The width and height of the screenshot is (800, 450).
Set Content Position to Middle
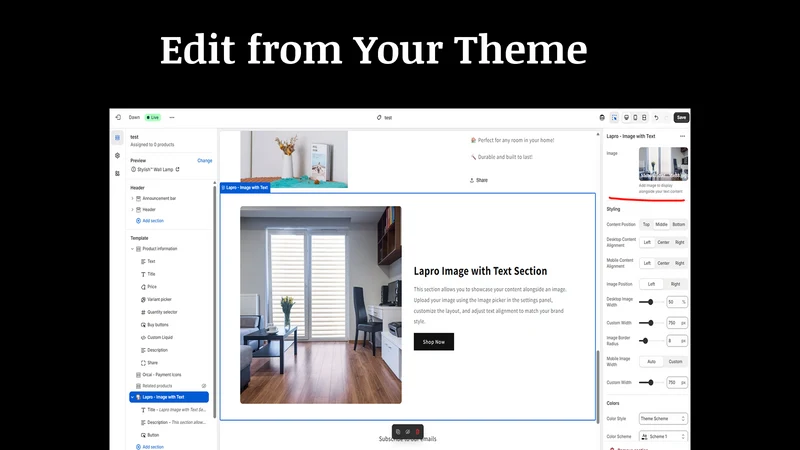(x=661, y=224)
